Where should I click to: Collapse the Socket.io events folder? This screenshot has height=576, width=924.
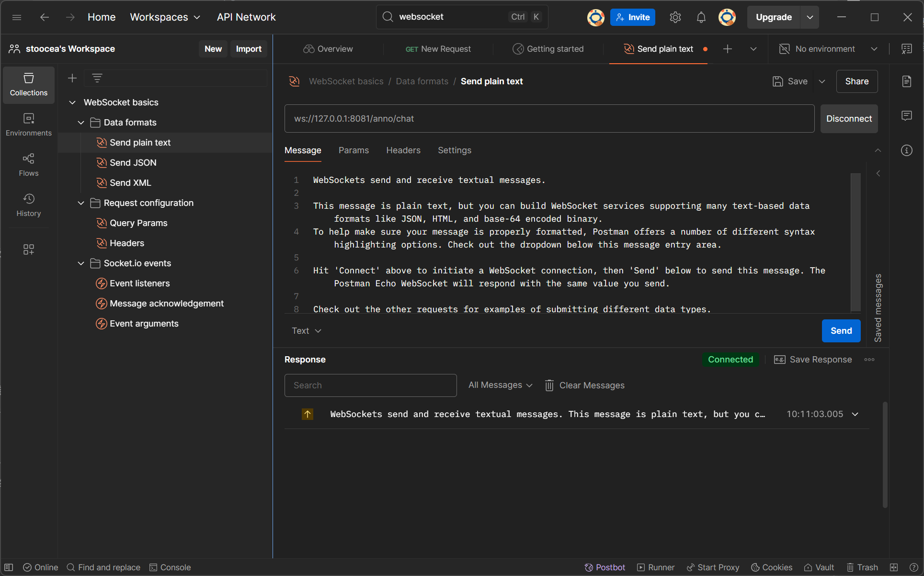[x=81, y=263]
